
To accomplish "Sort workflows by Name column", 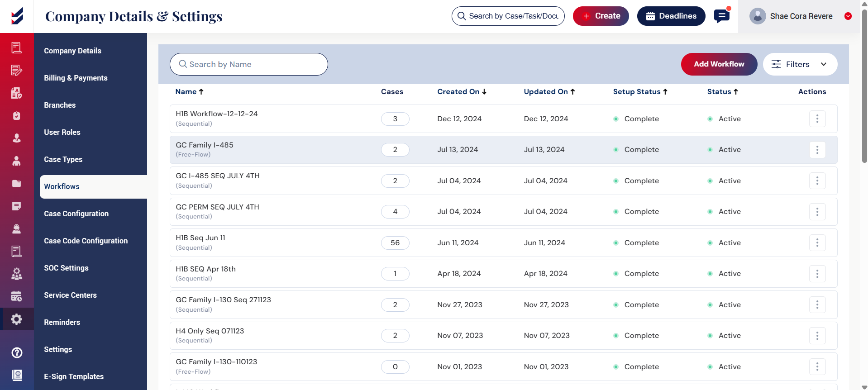I will click(x=189, y=92).
